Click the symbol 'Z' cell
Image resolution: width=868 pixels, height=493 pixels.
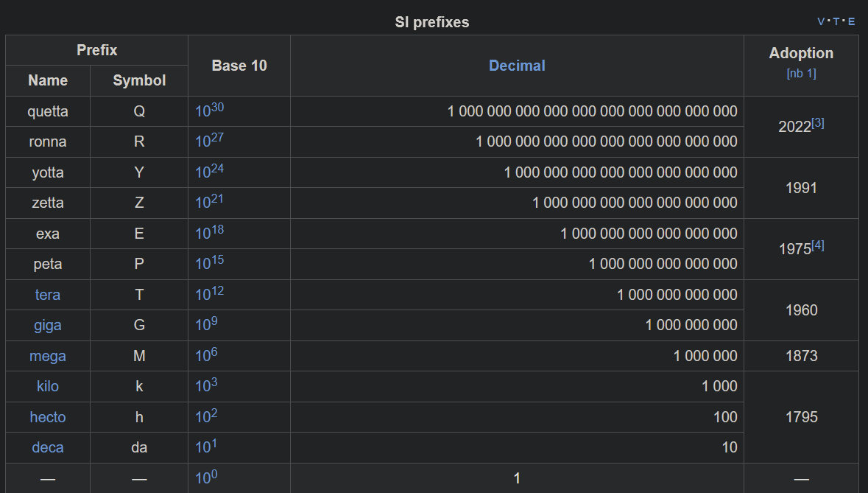139,203
